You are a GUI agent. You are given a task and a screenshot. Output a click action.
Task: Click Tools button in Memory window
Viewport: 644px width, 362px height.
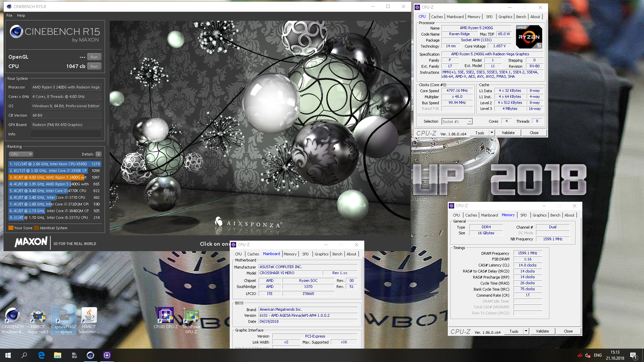514,331
